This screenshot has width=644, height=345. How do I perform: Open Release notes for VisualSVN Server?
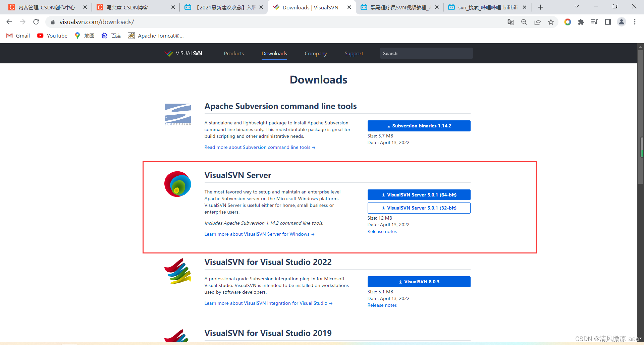pos(382,231)
